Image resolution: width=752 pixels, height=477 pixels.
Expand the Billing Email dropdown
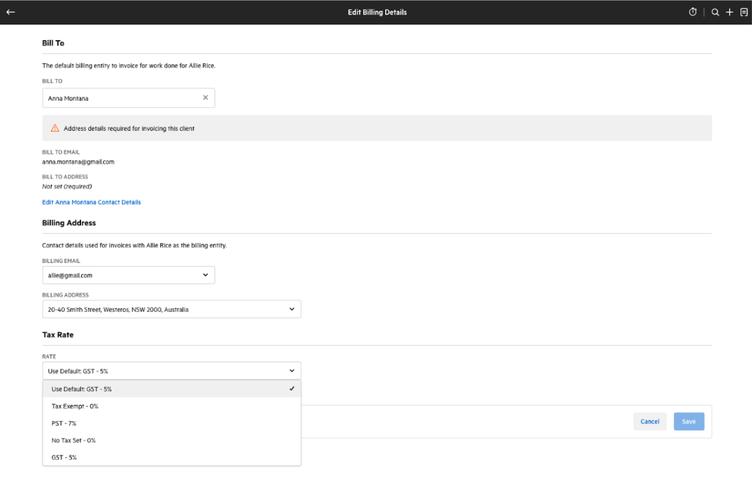click(129, 275)
